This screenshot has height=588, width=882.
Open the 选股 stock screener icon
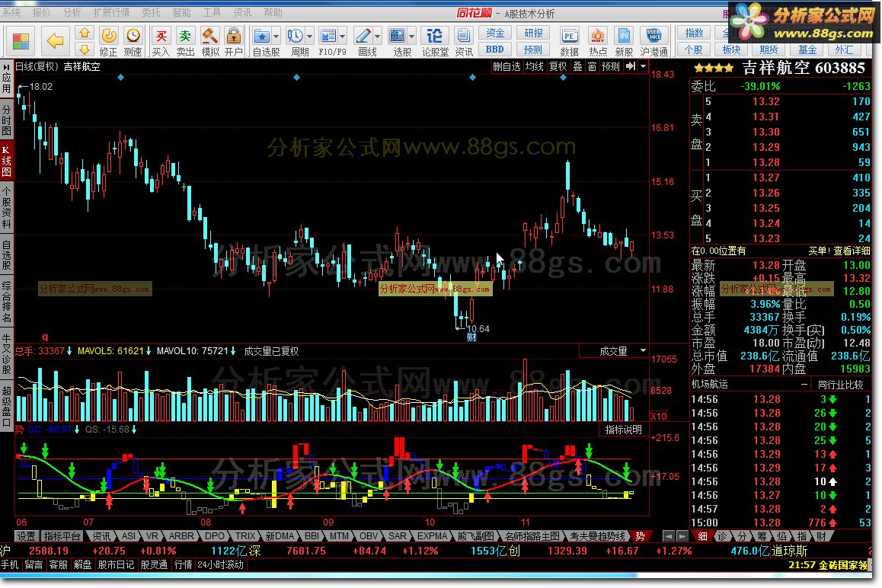[x=397, y=36]
